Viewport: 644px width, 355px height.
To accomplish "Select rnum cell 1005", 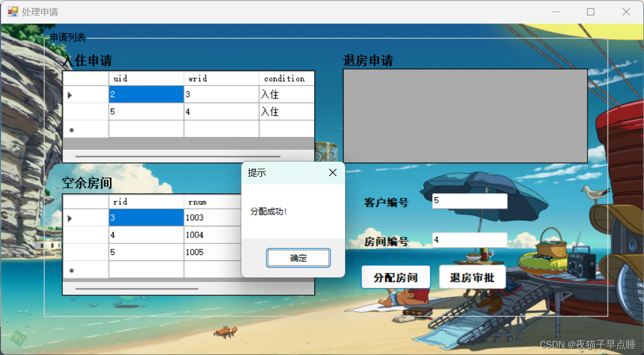I will point(213,252).
